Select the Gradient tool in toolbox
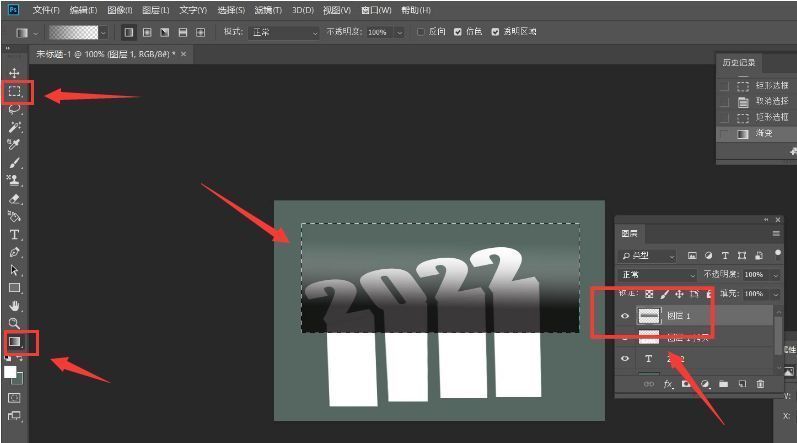This screenshot has width=797, height=443. [14, 341]
